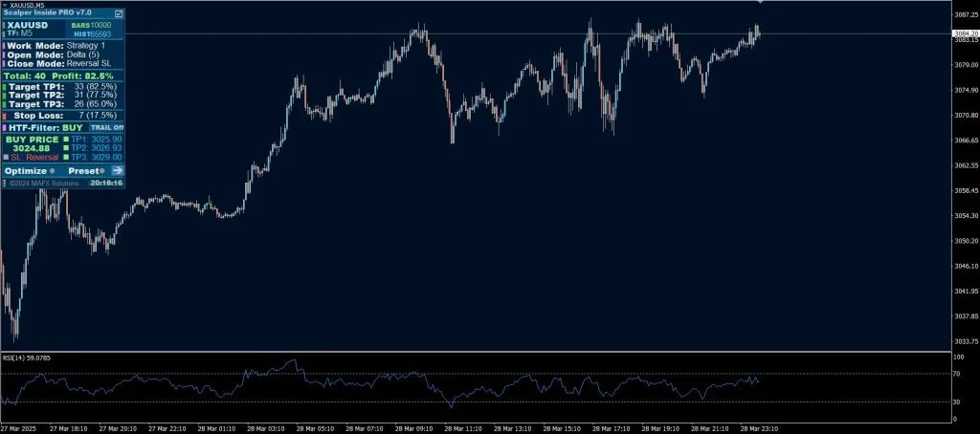Click the TF: M5 timeframe label
The image size is (980, 434).
[x=20, y=33]
